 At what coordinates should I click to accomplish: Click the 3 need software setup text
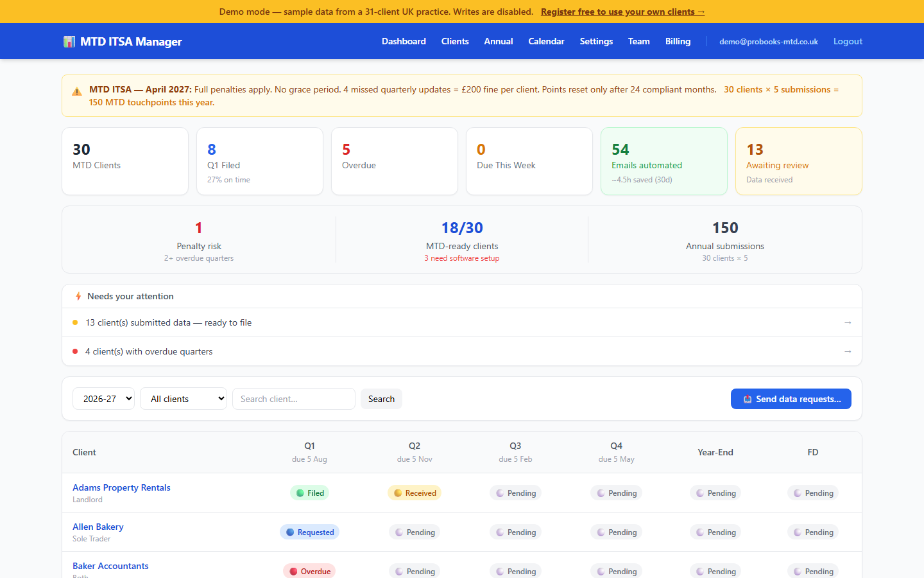[x=462, y=258]
